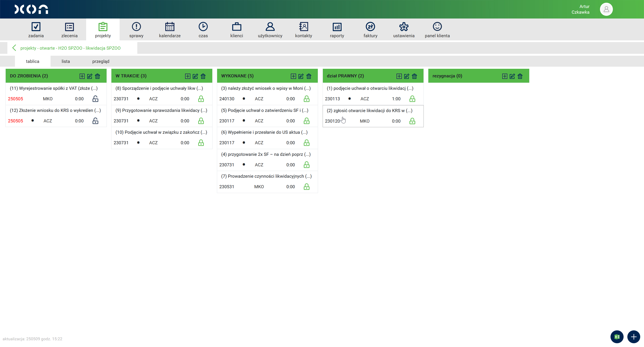Delete the DO ZROBIENIA column
Screen dimensions: 644x347
point(98,76)
